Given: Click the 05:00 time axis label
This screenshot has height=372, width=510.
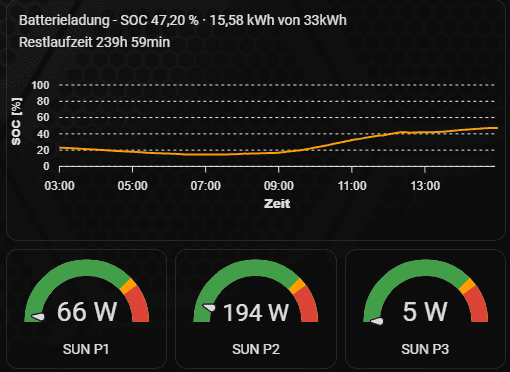Looking at the screenshot, I should click(132, 186).
